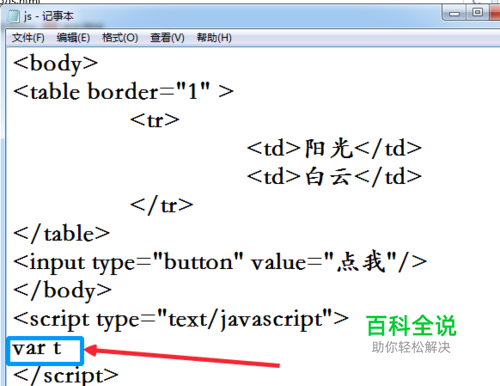Viewport: 500px width, 386px height.
Task: Minimize the js Notepad window
Action: 454,13
